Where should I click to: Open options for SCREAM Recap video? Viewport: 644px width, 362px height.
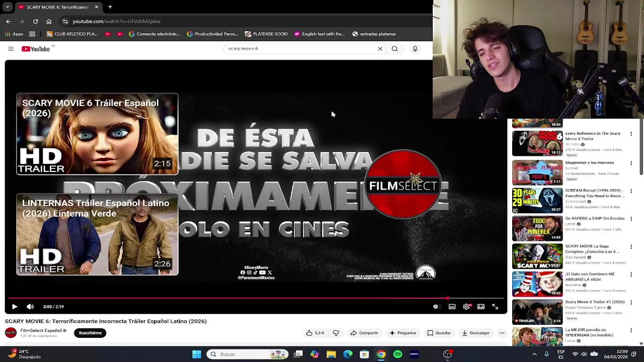631,191
